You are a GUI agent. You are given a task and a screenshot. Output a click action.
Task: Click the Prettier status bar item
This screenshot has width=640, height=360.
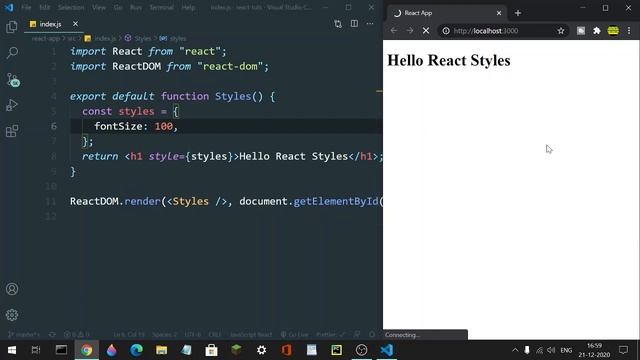point(331,335)
